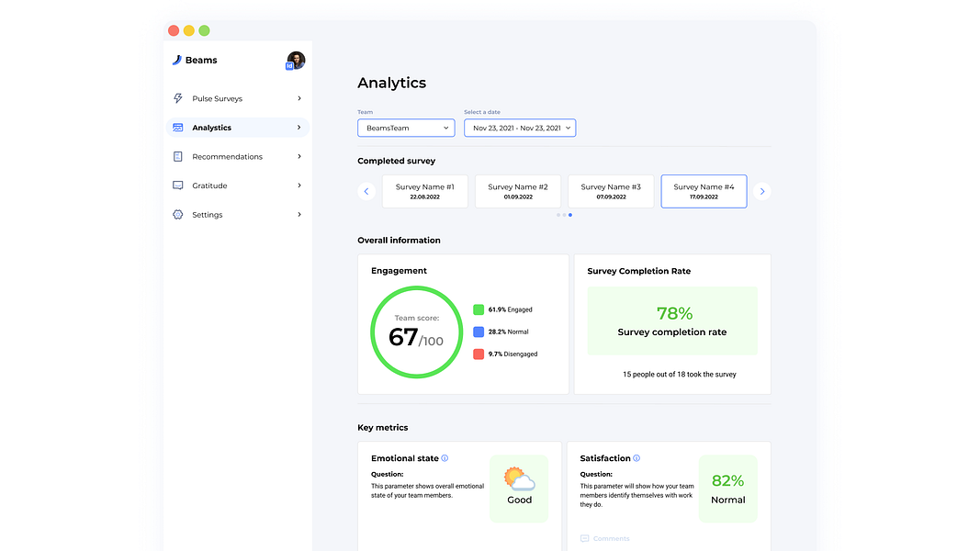Click the green Engaged legend swatch
Viewport: 980px width, 551px height.
(479, 309)
